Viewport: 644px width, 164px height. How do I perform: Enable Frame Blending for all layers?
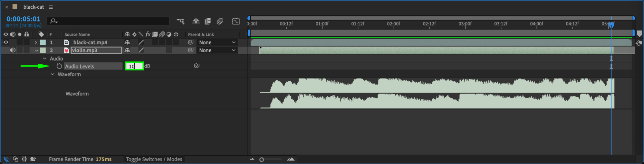[208, 21]
